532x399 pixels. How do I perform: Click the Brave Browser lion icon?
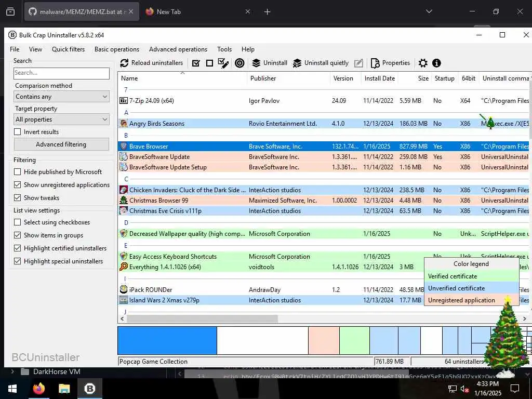point(124,147)
